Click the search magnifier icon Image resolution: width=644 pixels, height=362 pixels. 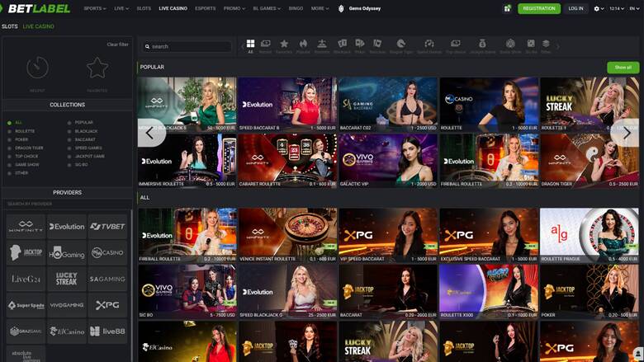point(147,47)
